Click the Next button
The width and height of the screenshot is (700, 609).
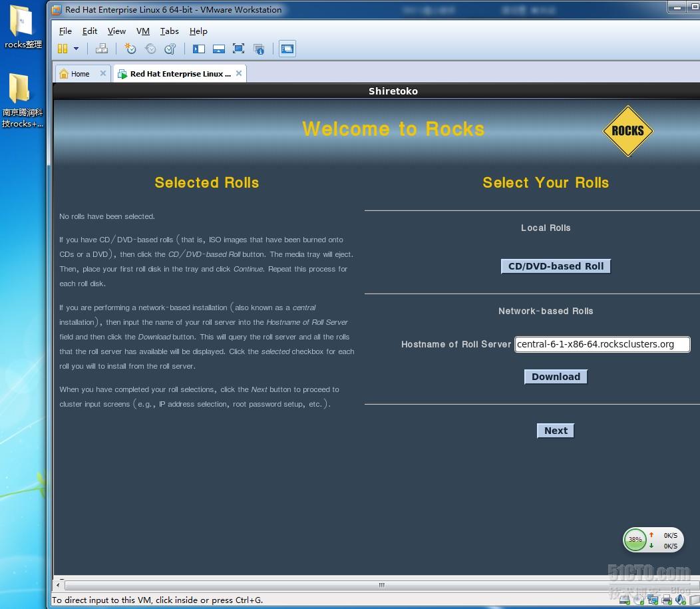coord(556,431)
